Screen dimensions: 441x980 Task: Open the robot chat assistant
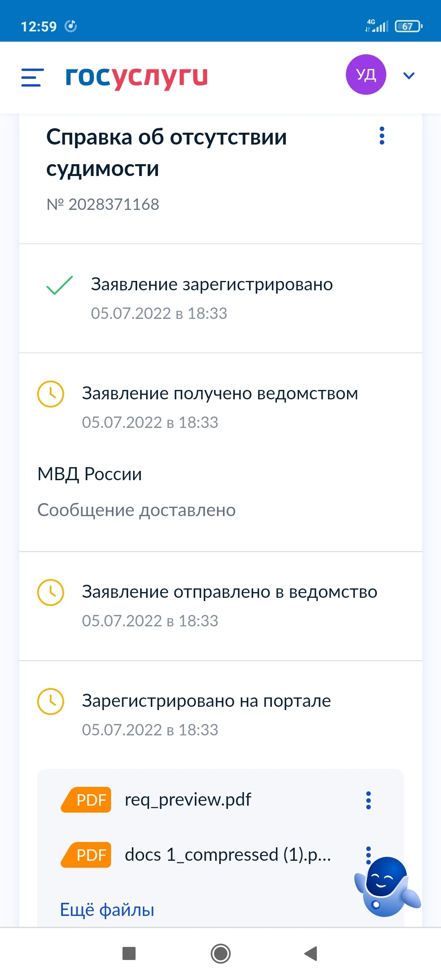coord(386,887)
